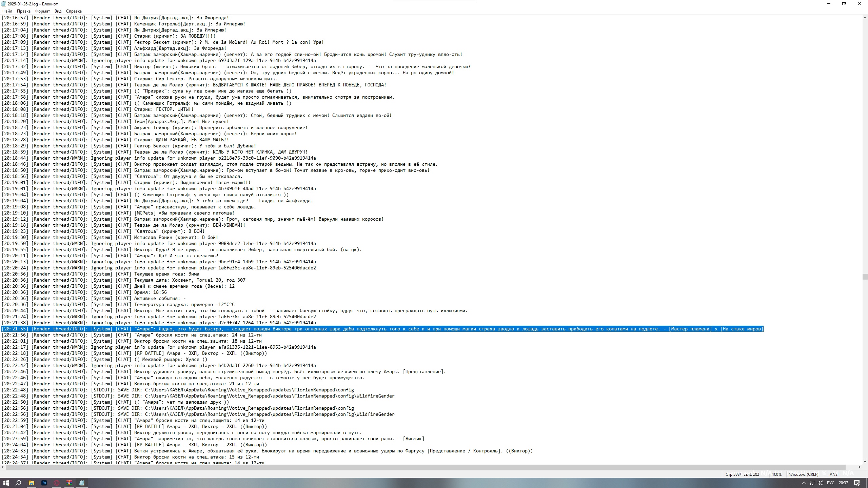Open the Файл menu
The height and width of the screenshot is (488, 868).
coord(7,11)
